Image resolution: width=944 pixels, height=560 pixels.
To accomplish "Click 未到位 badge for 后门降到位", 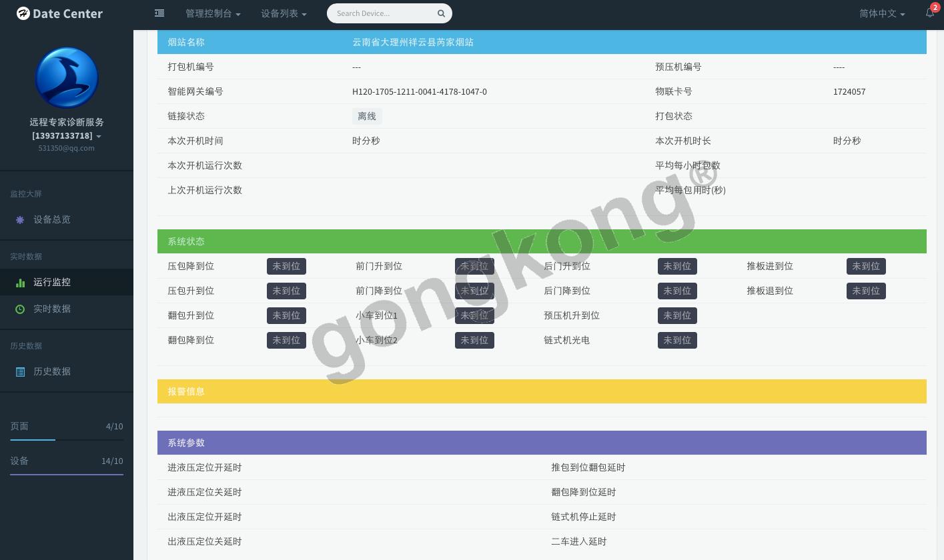I will click(677, 291).
